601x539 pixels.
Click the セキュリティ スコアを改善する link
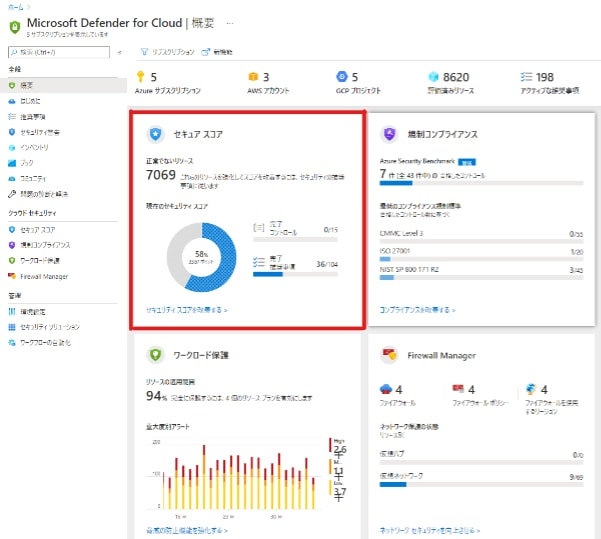click(187, 310)
